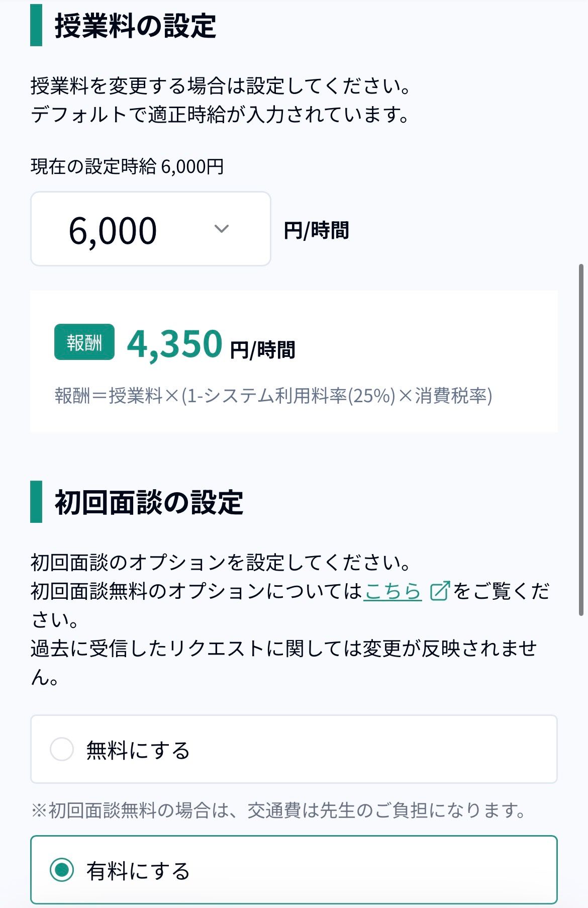This screenshot has width=588, height=908.
Task: Click the green 報酬 badge
Action: pyautogui.click(x=84, y=342)
